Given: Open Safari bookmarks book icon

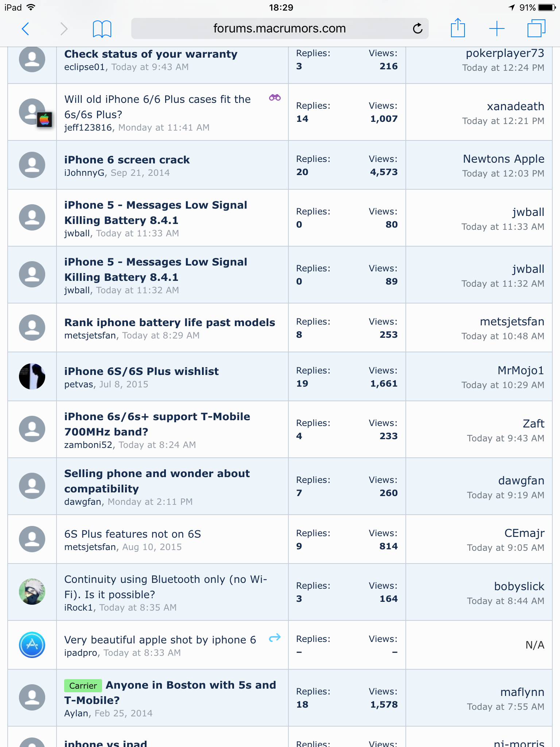Looking at the screenshot, I should coord(102,28).
